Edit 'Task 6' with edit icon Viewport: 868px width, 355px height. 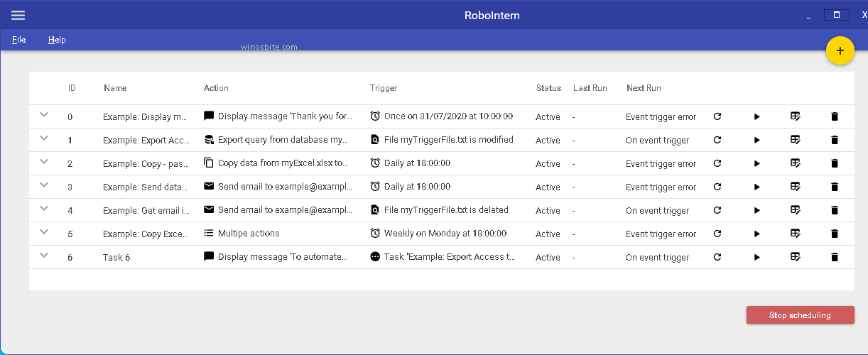point(796,256)
